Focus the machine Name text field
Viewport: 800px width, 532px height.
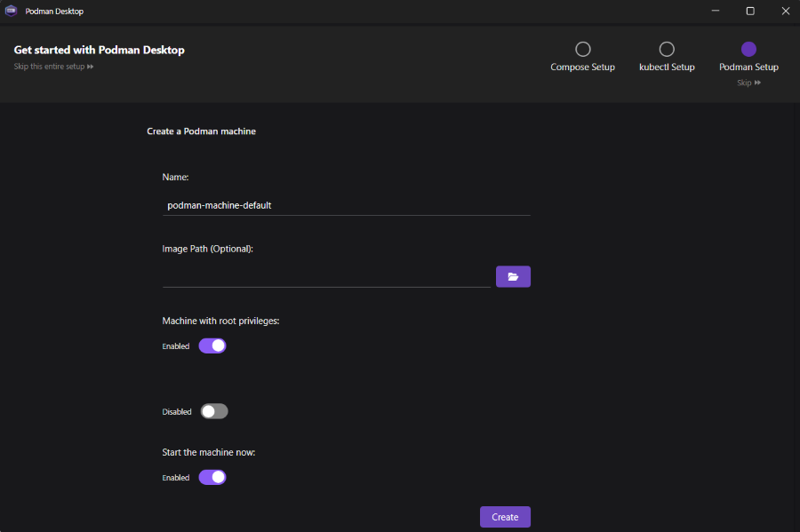click(346, 205)
